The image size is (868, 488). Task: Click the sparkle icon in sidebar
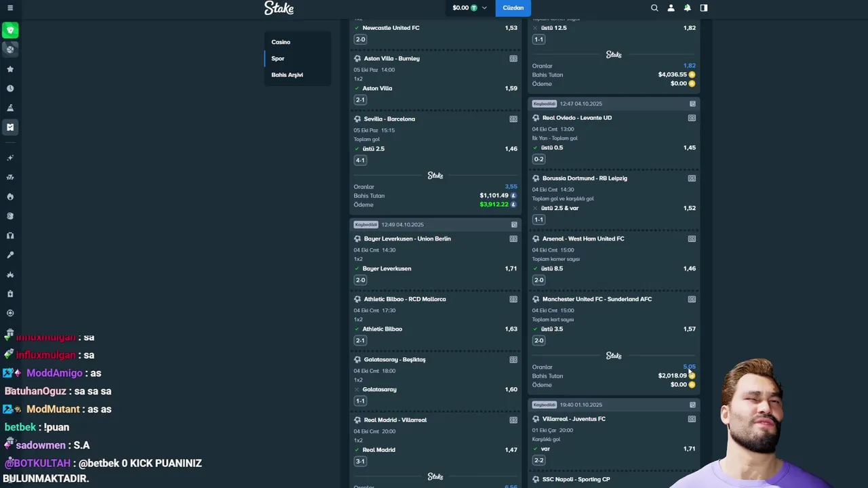[x=10, y=158]
